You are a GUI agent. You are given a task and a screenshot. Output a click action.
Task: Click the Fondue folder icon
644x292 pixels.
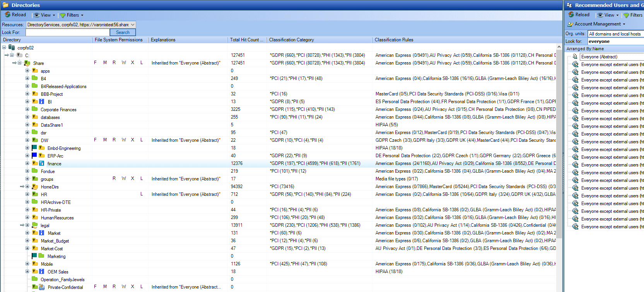[x=35, y=171]
